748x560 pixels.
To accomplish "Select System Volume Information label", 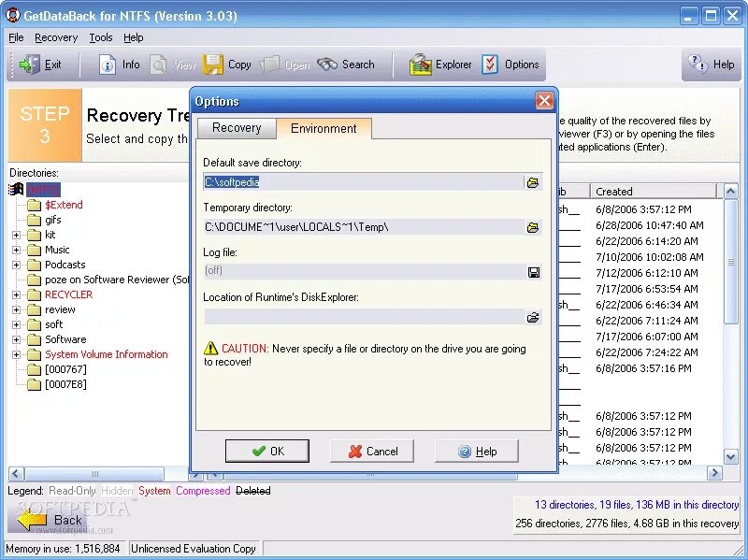I will pyautogui.click(x=107, y=355).
